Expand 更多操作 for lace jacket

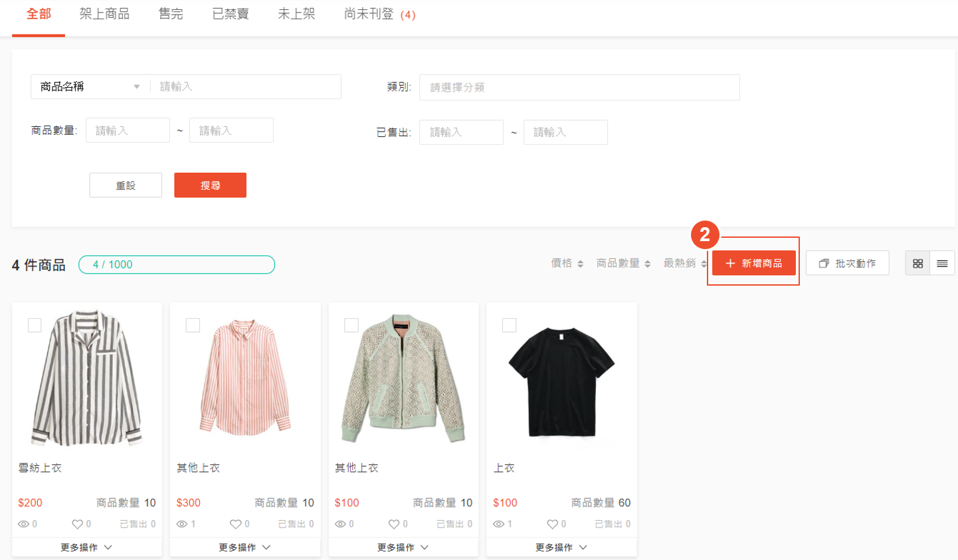tap(403, 547)
